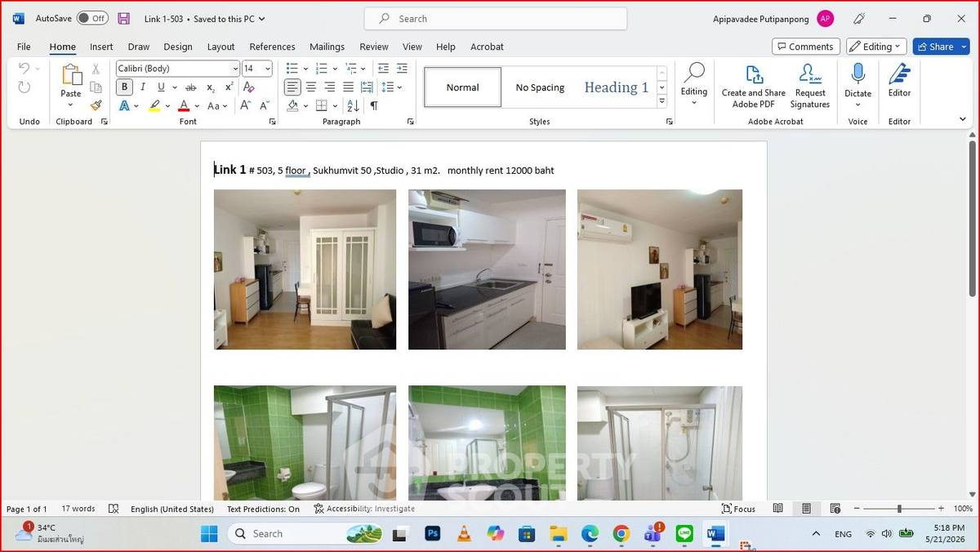Apply the Heading 1 style
Screen dimensions: 980x552
[616, 87]
